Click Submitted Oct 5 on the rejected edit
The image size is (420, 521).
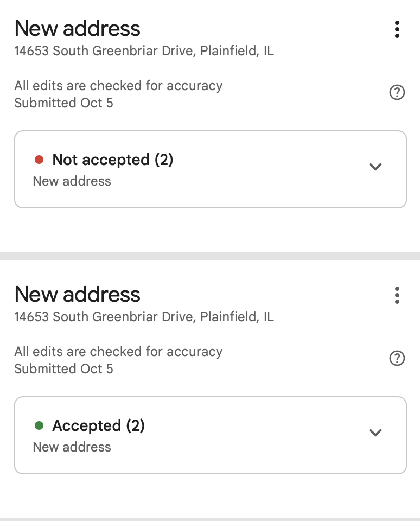(63, 103)
